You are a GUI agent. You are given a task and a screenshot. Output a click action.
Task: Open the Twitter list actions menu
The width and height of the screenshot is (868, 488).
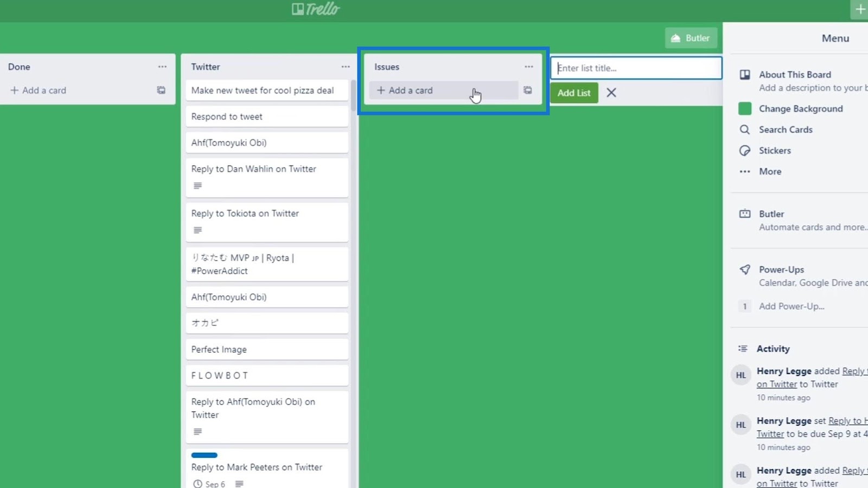pyautogui.click(x=346, y=67)
